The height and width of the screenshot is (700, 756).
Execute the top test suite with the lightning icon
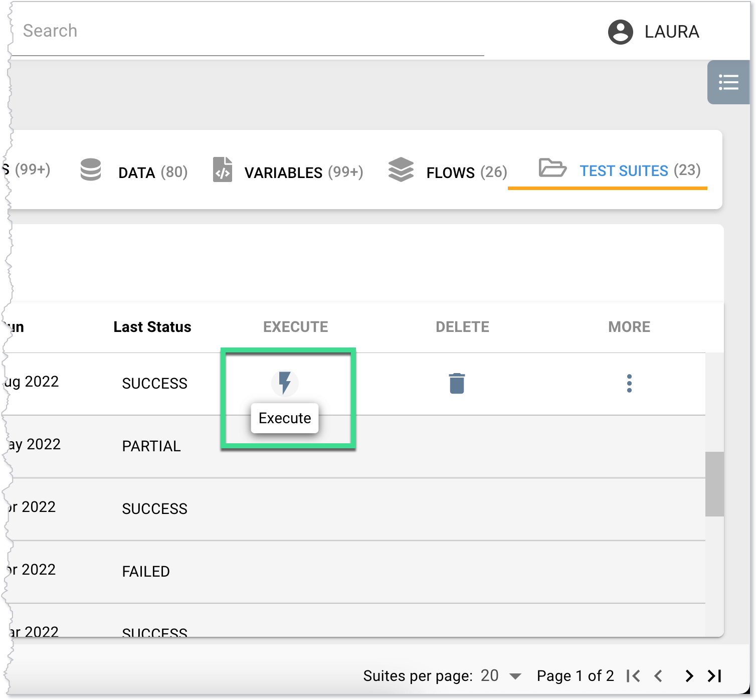coord(285,383)
